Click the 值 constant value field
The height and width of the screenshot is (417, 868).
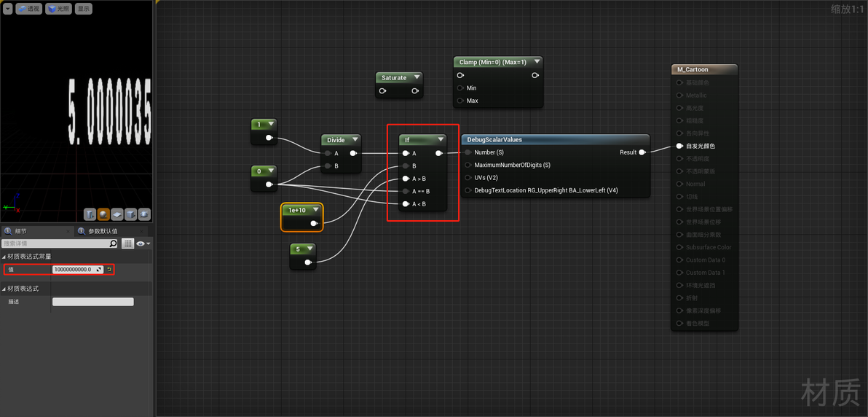tap(78, 270)
